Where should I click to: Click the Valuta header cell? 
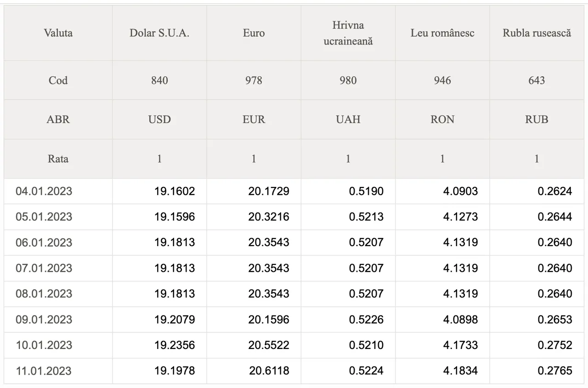tap(58, 33)
